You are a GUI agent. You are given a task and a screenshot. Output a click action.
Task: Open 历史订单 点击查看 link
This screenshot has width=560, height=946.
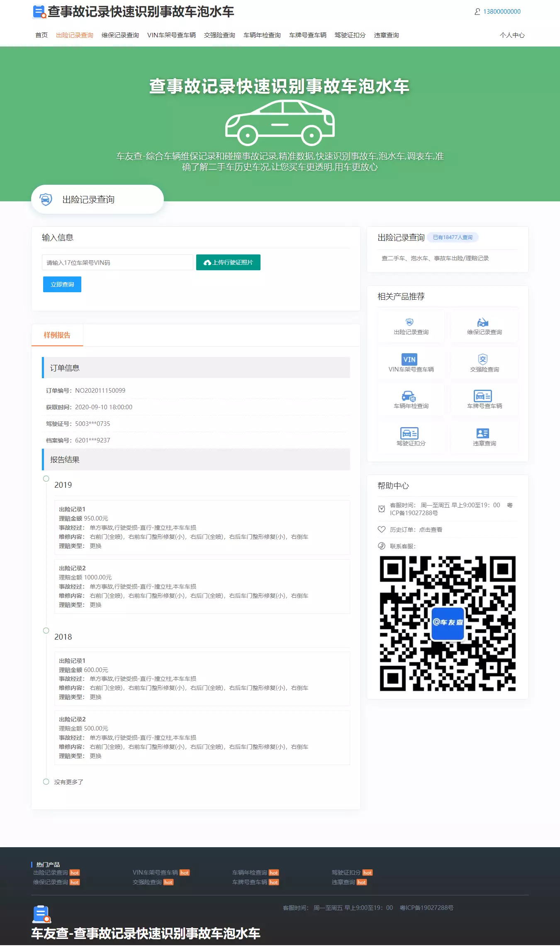430,530
